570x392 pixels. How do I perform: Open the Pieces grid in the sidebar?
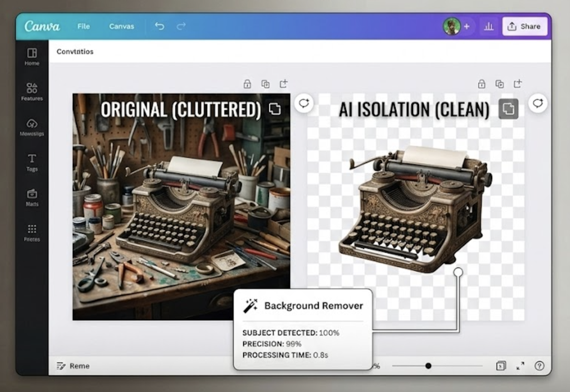coord(32,232)
